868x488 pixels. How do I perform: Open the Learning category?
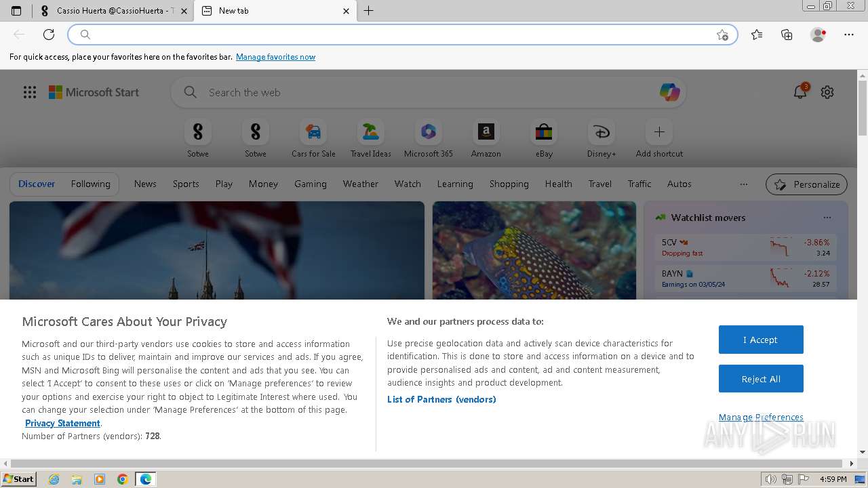click(x=455, y=184)
